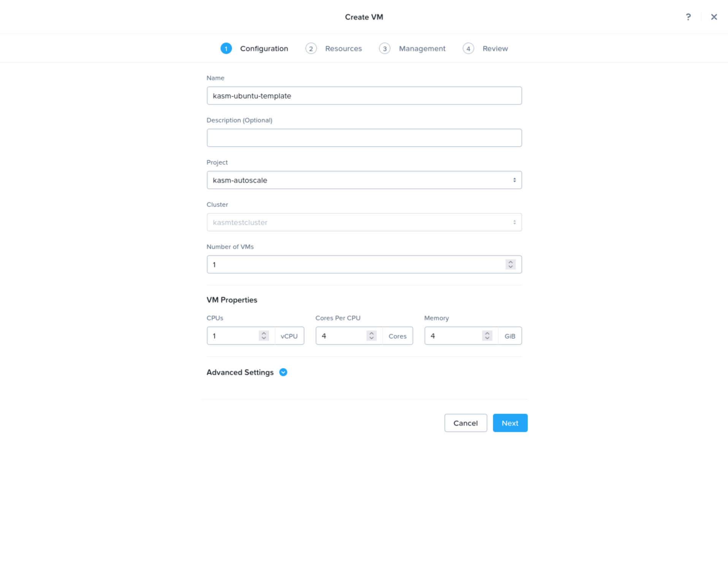Image resolution: width=728 pixels, height=563 pixels.
Task: Click the optional Description field
Action: click(x=364, y=138)
